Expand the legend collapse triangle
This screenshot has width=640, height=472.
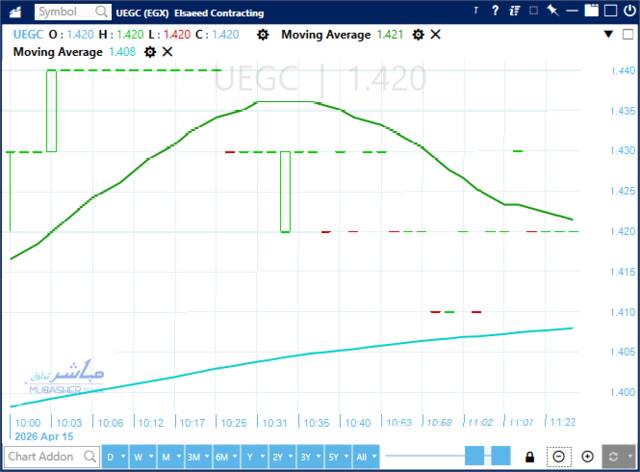point(608,34)
